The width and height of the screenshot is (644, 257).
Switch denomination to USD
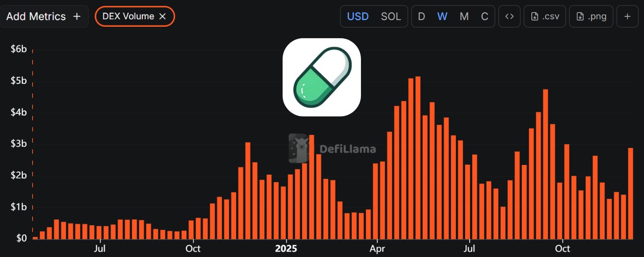pos(358,17)
